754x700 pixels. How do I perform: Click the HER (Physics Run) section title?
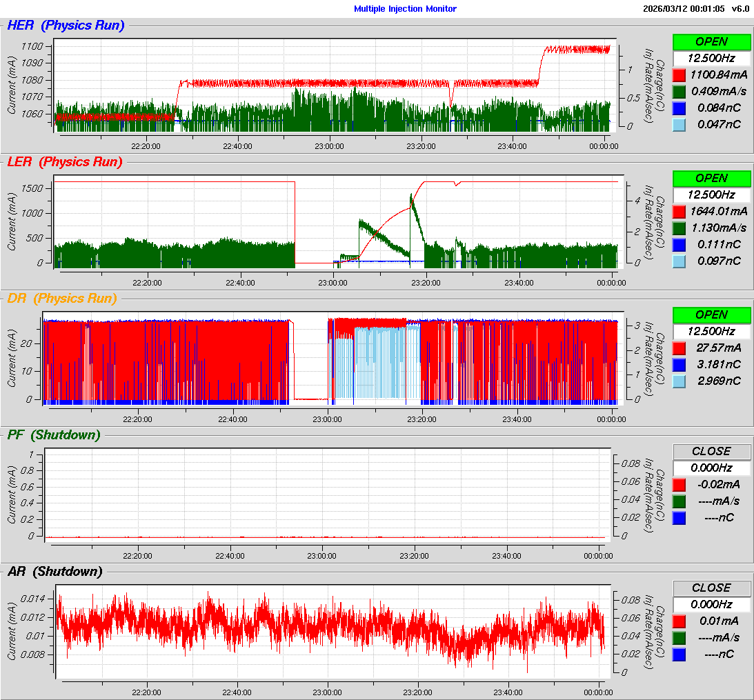click(x=66, y=26)
